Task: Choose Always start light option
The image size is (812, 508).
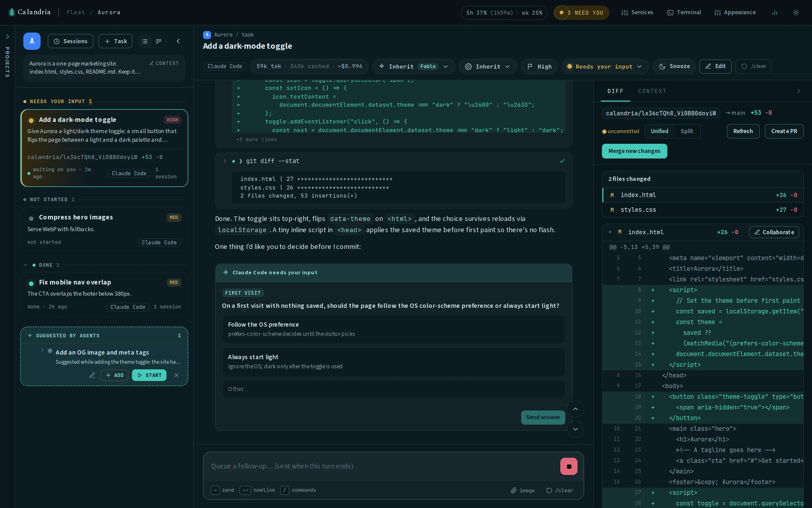Action: pos(394,361)
